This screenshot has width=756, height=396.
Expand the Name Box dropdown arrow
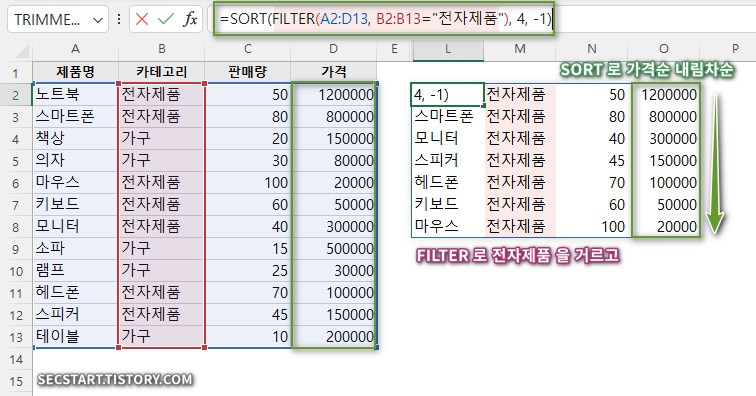98,20
